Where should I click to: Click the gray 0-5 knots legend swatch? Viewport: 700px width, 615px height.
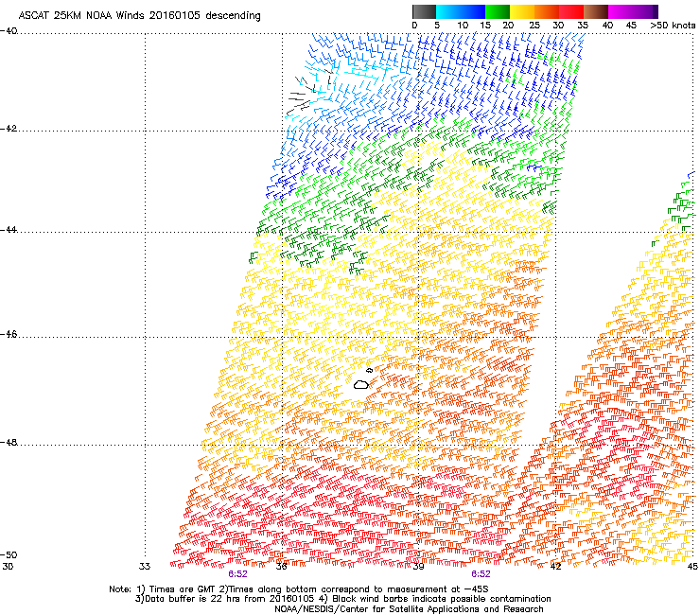[424, 11]
